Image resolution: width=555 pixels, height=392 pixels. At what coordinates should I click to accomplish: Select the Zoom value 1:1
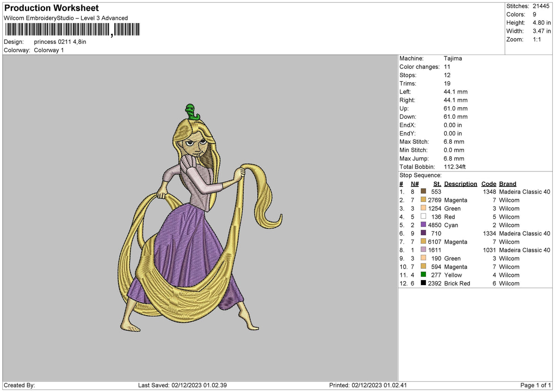point(537,39)
